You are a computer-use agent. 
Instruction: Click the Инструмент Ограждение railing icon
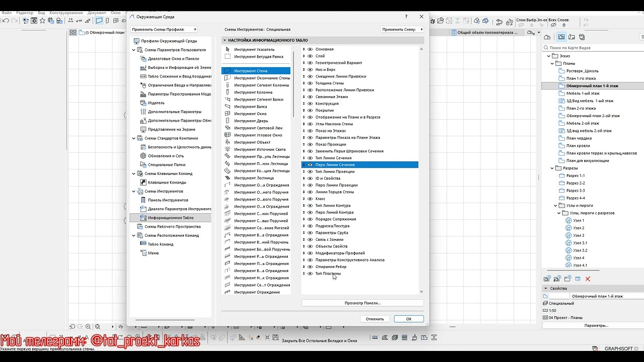click(x=227, y=292)
